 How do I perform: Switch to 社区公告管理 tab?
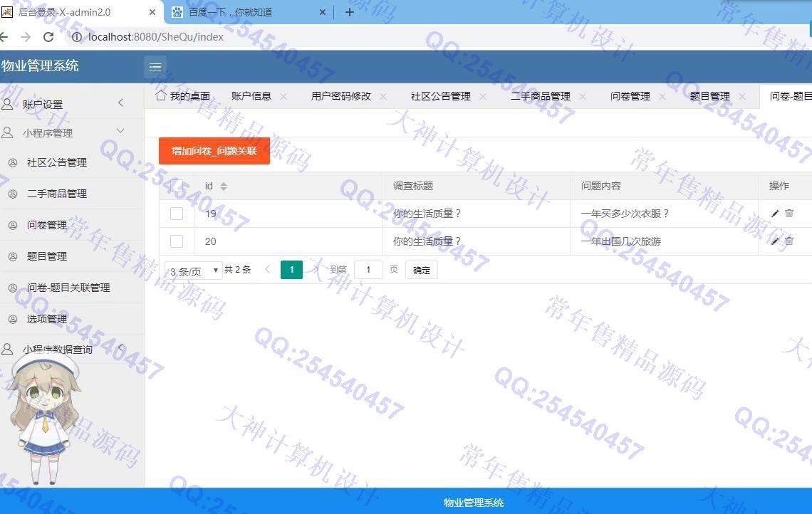[441, 96]
